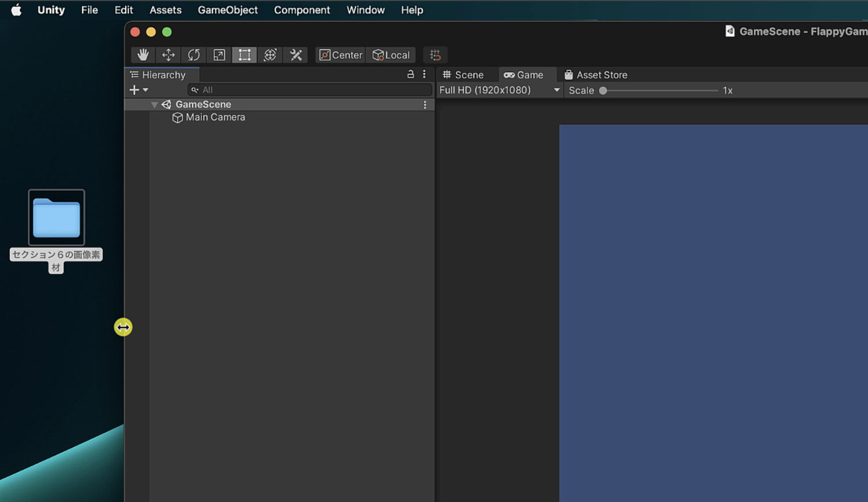868x502 pixels.
Task: Open the Component menu
Action: pyautogui.click(x=302, y=10)
